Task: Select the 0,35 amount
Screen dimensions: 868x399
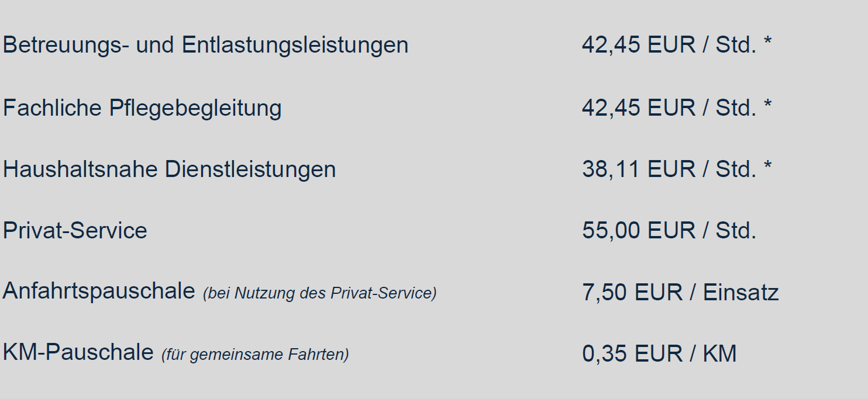Action: tap(604, 353)
